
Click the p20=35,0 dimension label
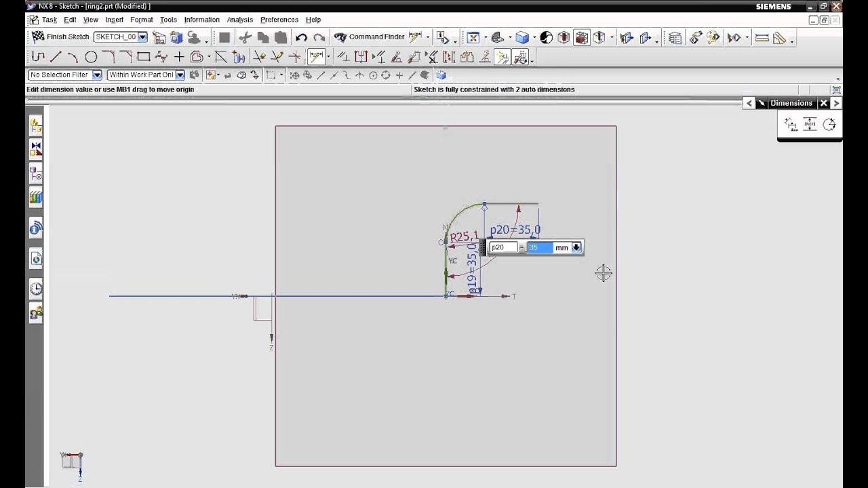515,230
